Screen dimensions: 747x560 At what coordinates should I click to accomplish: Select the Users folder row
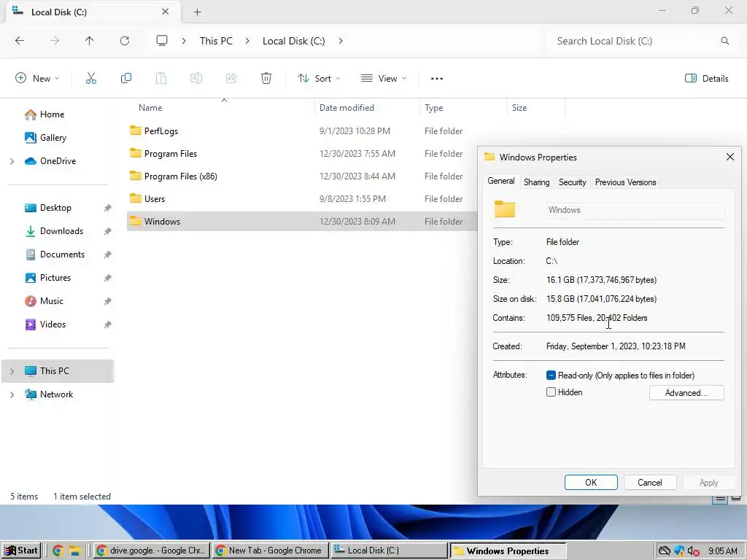(302, 198)
